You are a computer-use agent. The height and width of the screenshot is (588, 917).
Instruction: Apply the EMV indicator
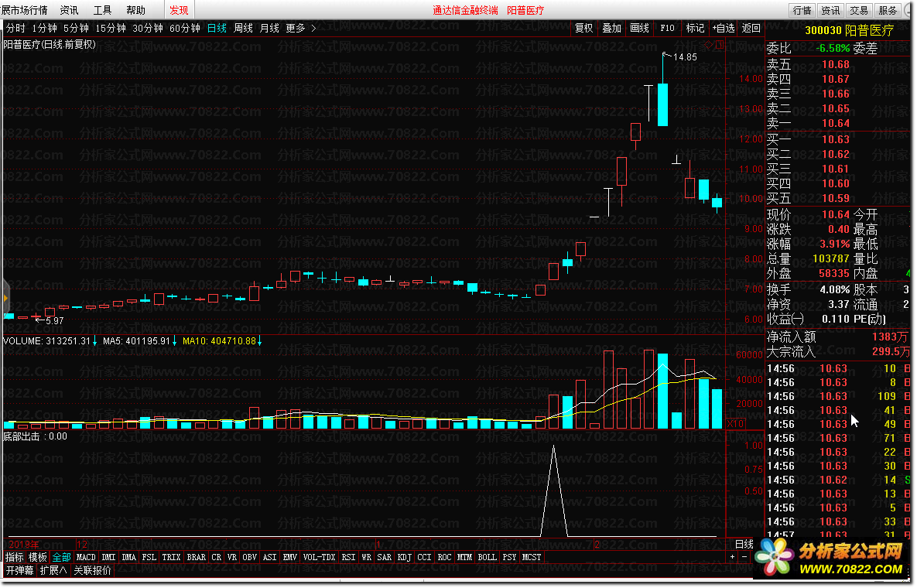click(x=290, y=557)
